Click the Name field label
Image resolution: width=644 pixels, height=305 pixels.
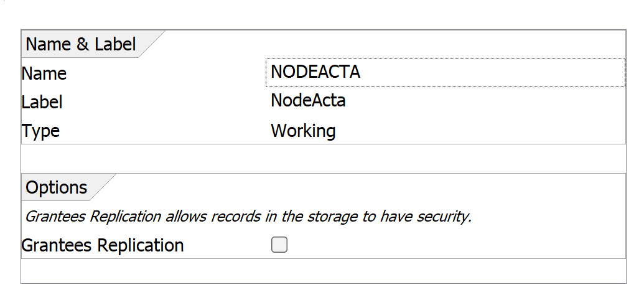tap(44, 73)
